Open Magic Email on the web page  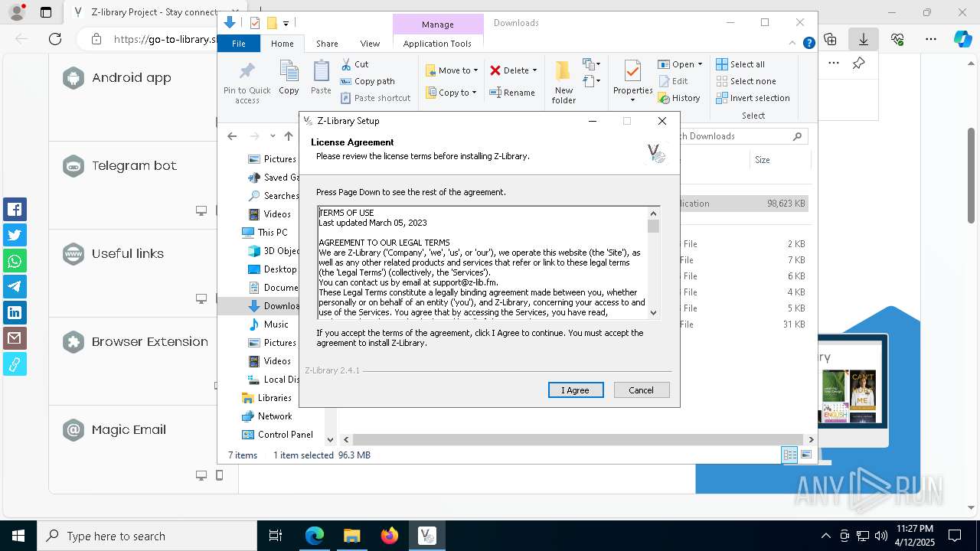click(129, 429)
